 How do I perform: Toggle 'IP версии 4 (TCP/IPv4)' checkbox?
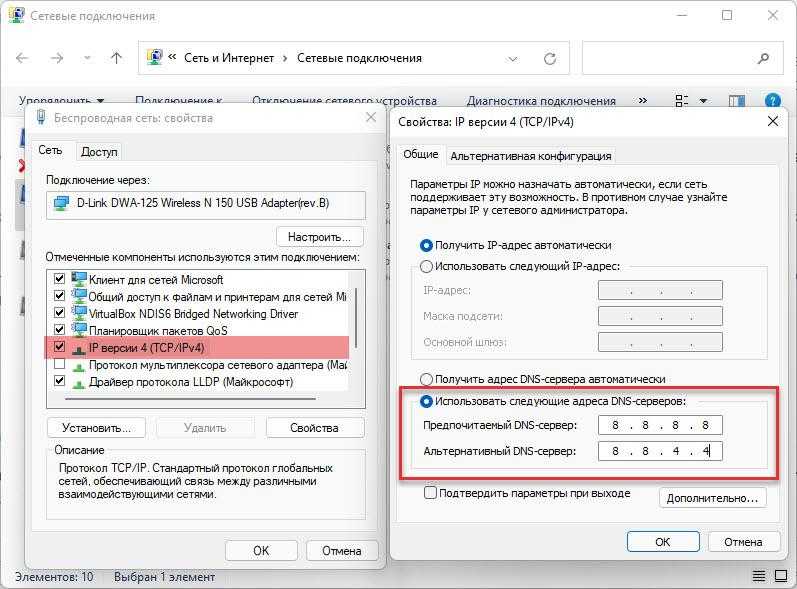tap(59, 347)
